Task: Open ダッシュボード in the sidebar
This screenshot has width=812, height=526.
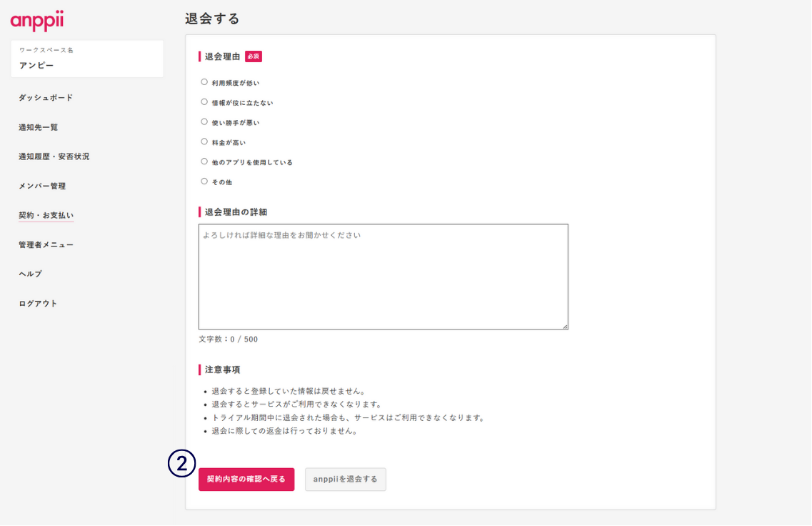Action: point(46,98)
